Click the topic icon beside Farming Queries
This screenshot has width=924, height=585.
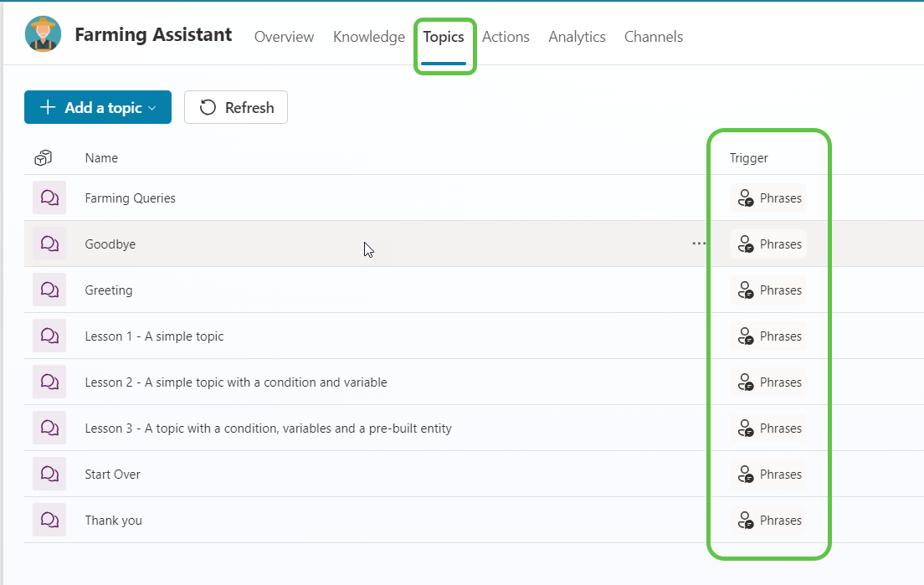tap(49, 198)
